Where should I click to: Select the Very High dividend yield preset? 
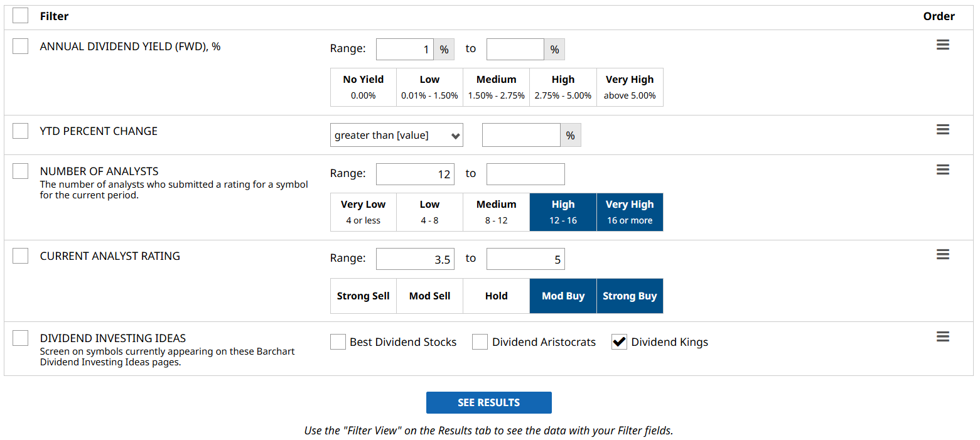click(x=629, y=87)
